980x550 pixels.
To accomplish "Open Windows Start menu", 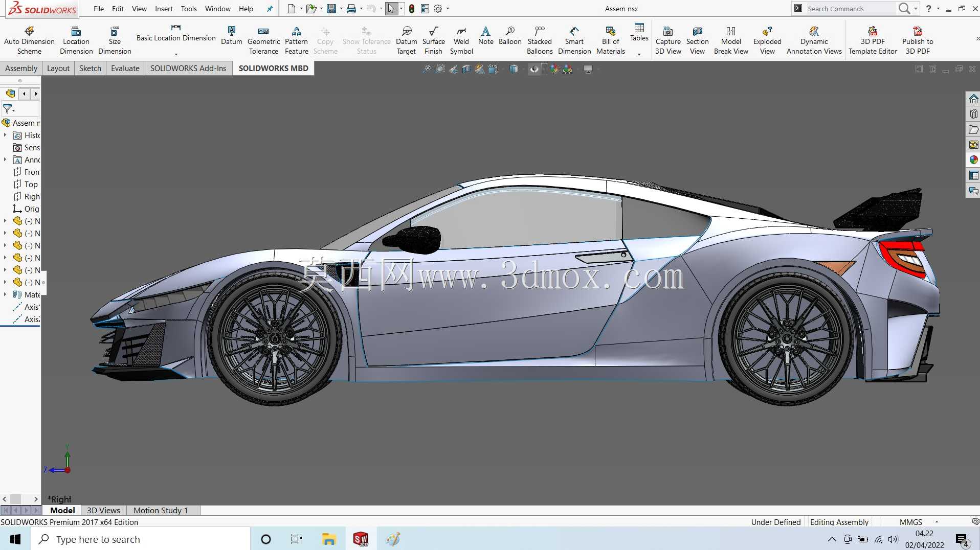I will point(15,539).
